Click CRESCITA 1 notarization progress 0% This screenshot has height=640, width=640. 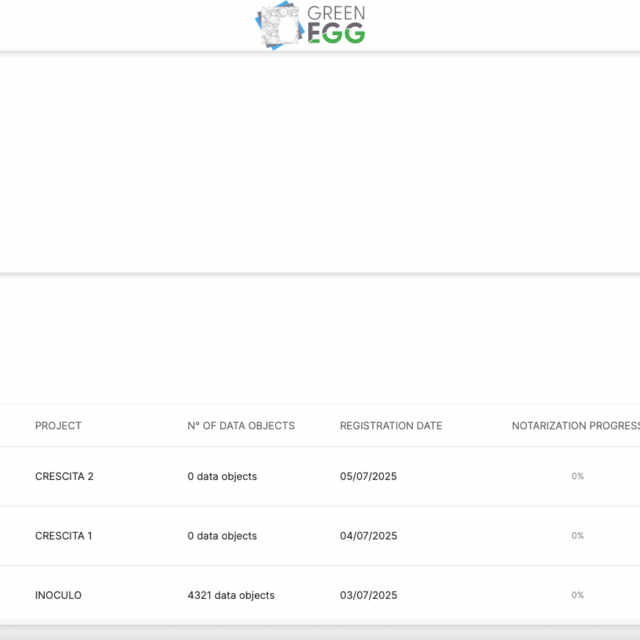(x=577, y=536)
